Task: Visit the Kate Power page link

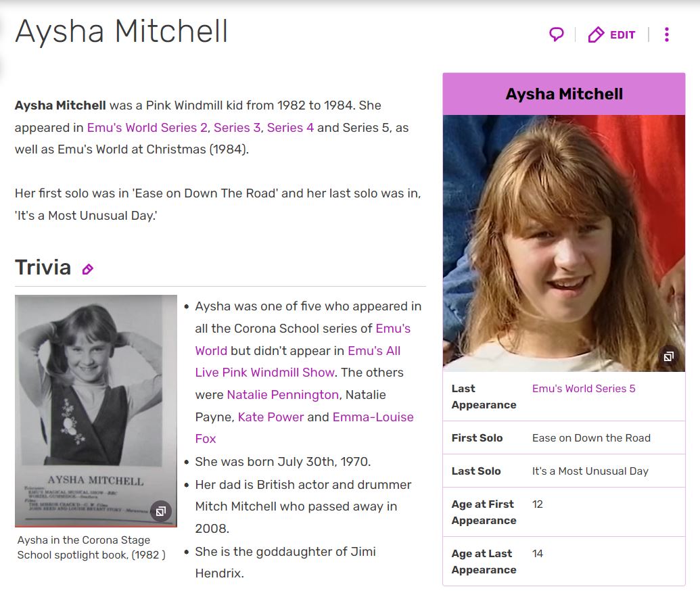Action: 271,417
